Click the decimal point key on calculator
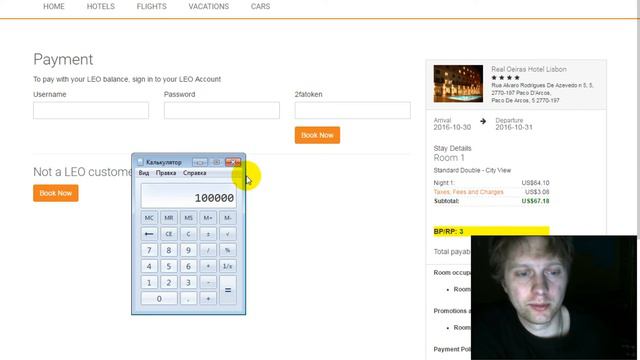Viewport: 640px width, 360px height. click(x=188, y=298)
